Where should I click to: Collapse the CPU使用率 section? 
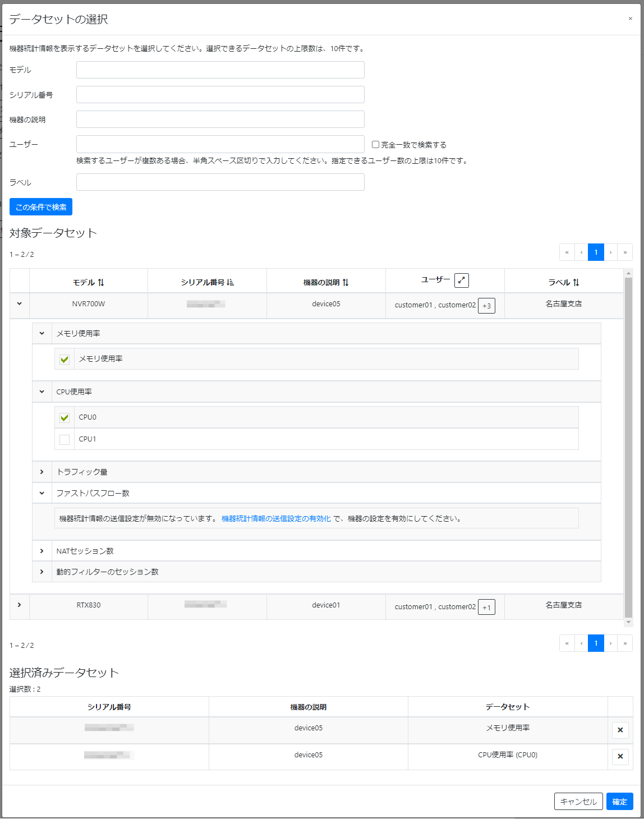pos(42,392)
